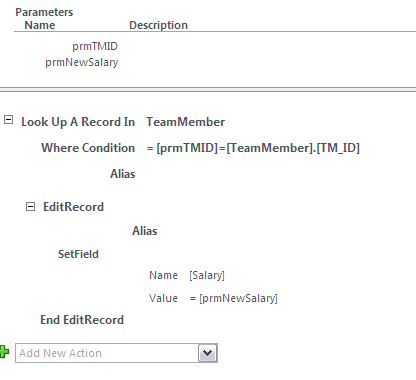Screen dimensions: 416x380
Task: Select the End EditRecord line
Action: coord(82,320)
